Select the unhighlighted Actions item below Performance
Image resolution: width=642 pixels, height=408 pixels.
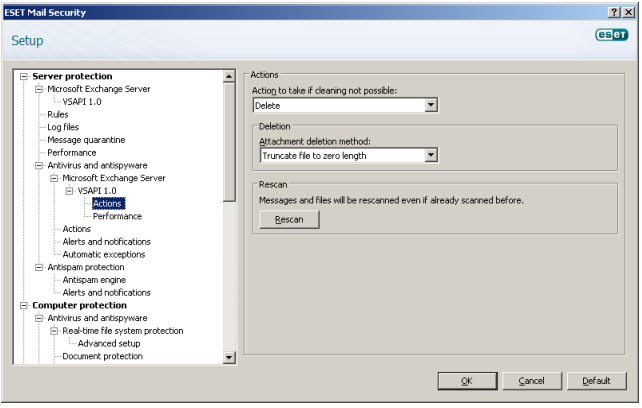(77, 229)
